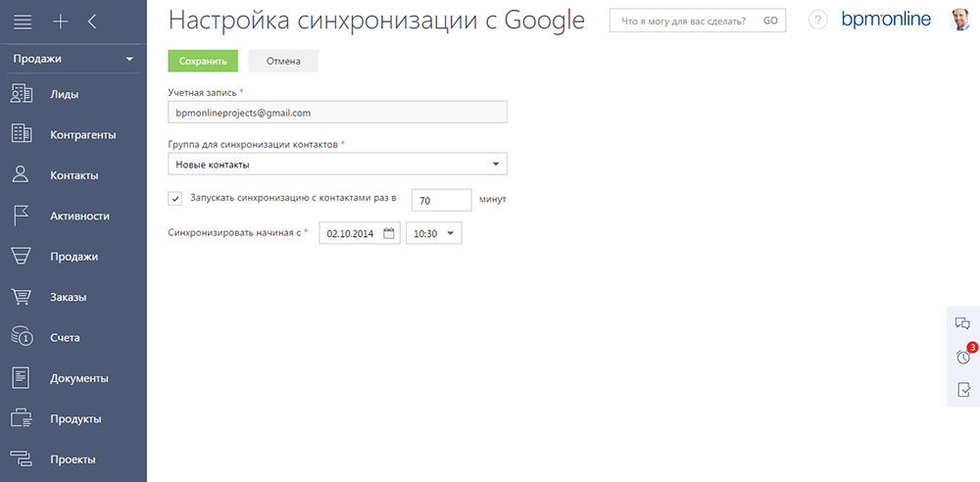Open the task checklist panel icon
The height and width of the screenshot is (482, 980).
coord(963,390)
